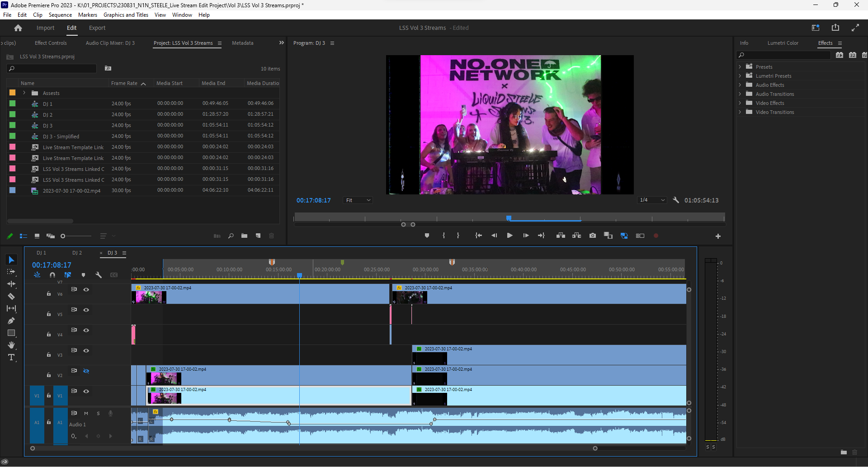Toggle Linked Selection in the Timeline

click(68, 275)
